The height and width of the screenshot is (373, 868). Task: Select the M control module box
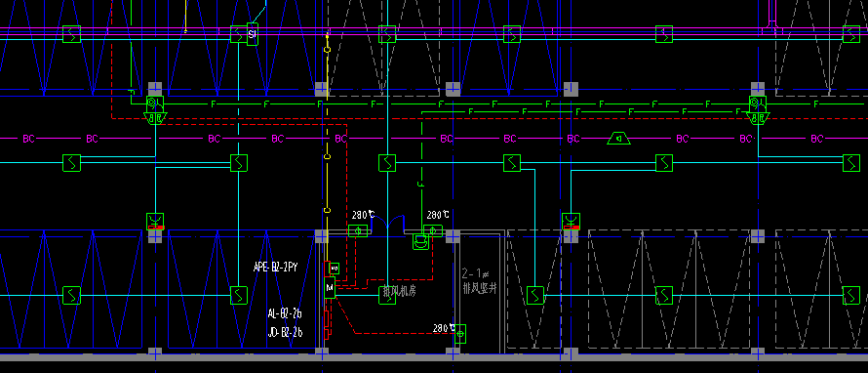[330, 287]
